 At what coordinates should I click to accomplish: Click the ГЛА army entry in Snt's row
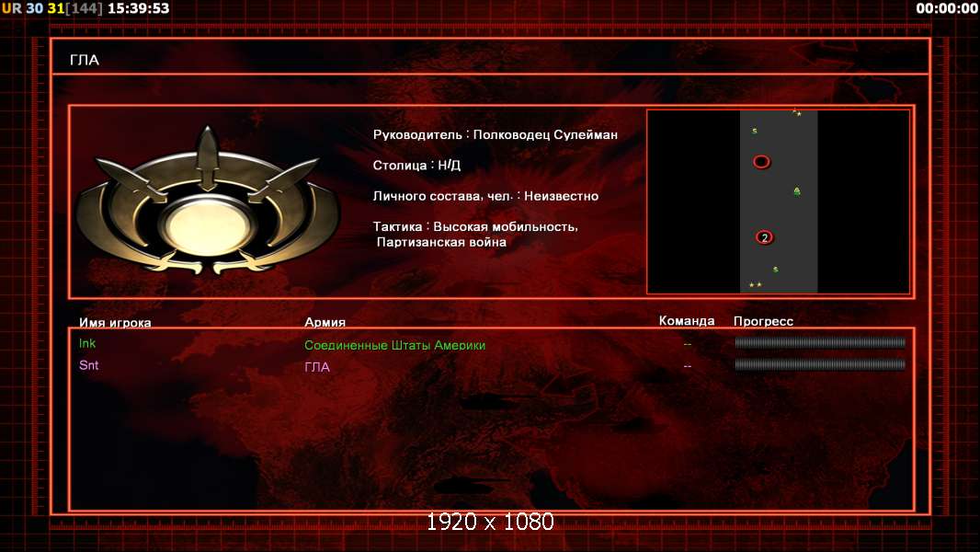pyautogui.click(x=317, y=367)
